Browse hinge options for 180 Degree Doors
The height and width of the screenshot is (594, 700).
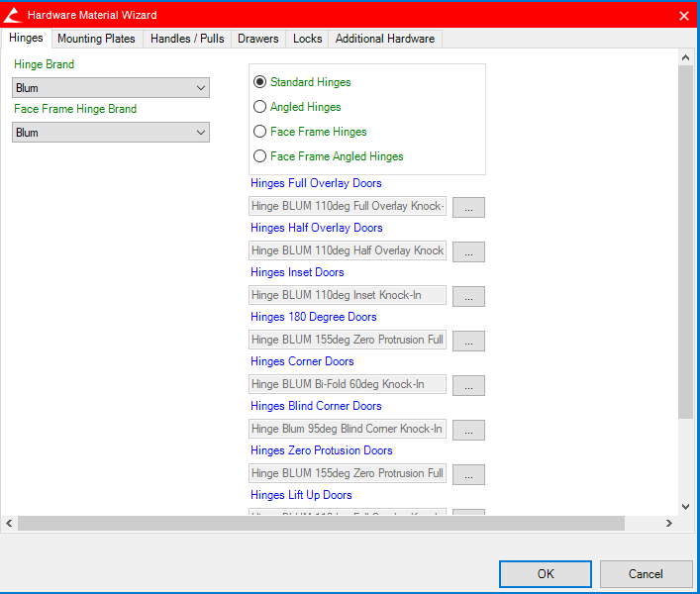(468, 341)
